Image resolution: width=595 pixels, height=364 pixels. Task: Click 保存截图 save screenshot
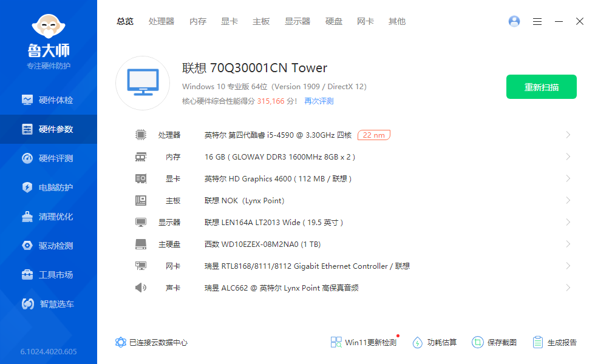click(494, 342)
